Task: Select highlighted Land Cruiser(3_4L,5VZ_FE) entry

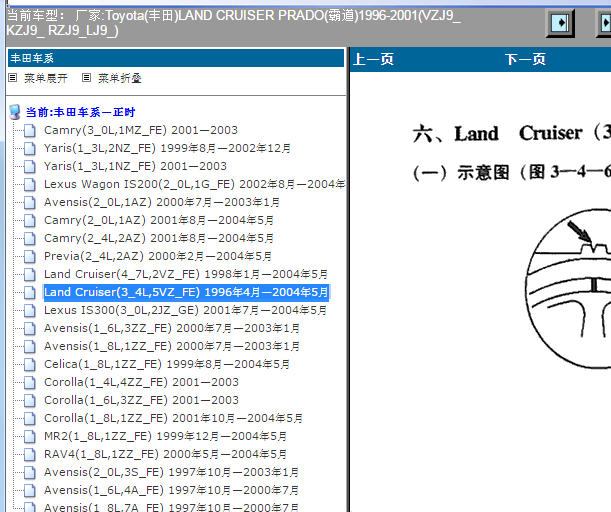Action: [x=186, y=292]
